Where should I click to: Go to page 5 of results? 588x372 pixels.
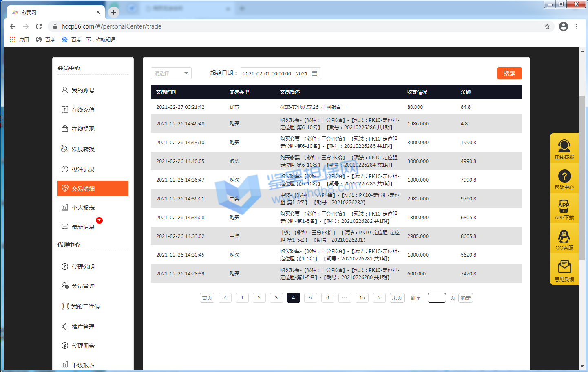pos(310,298)
